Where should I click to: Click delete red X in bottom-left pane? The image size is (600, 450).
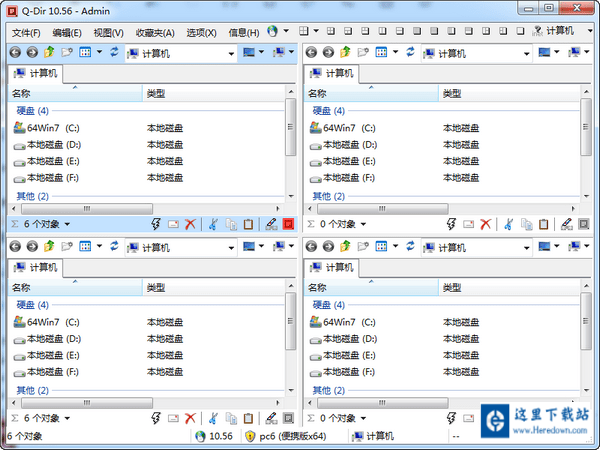[x=190, y=418]
